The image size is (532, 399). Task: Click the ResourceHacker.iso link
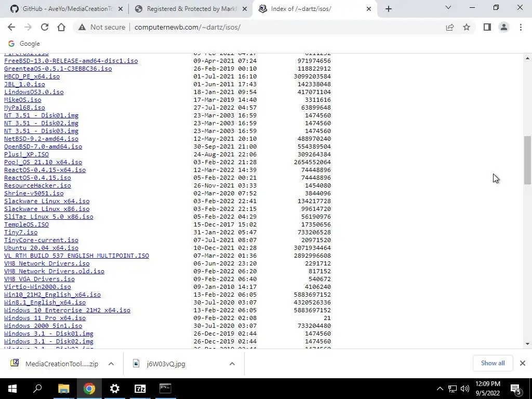(x=37, y=185)
